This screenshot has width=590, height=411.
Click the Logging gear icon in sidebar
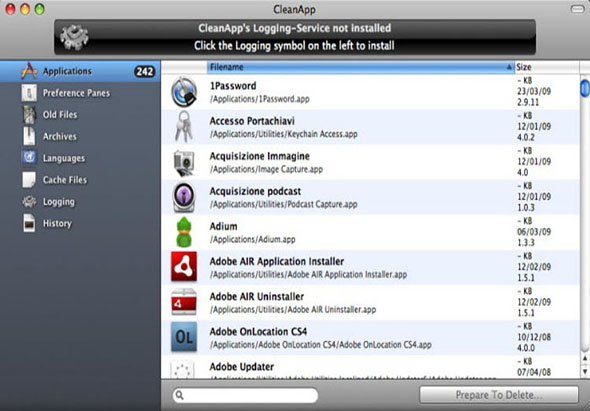pos(29,202)
